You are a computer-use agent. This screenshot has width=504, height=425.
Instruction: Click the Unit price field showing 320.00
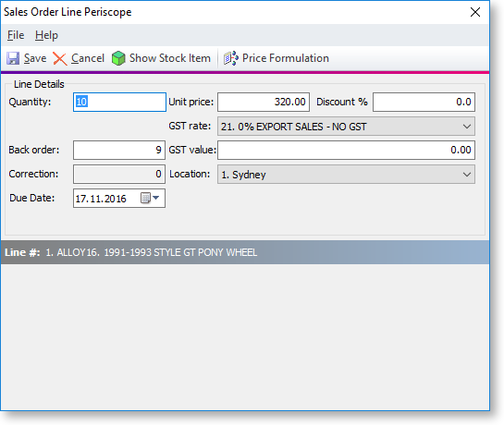264,103
